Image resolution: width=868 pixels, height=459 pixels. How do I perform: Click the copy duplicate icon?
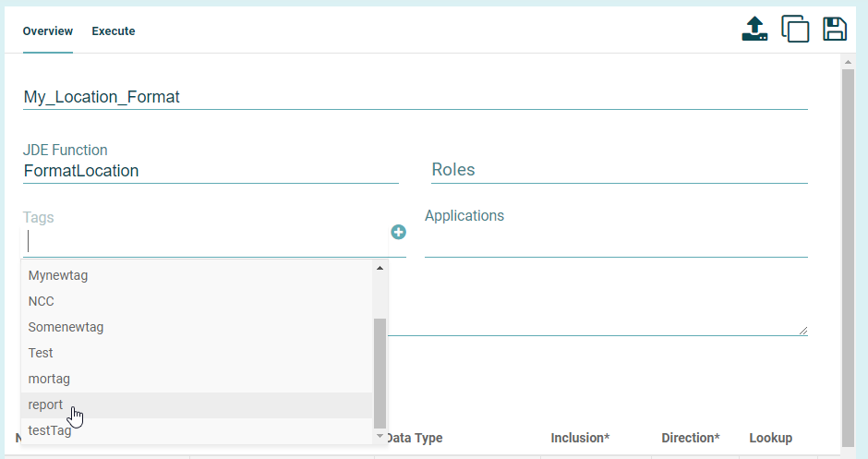pyautogui.click(x=795, y=29)
